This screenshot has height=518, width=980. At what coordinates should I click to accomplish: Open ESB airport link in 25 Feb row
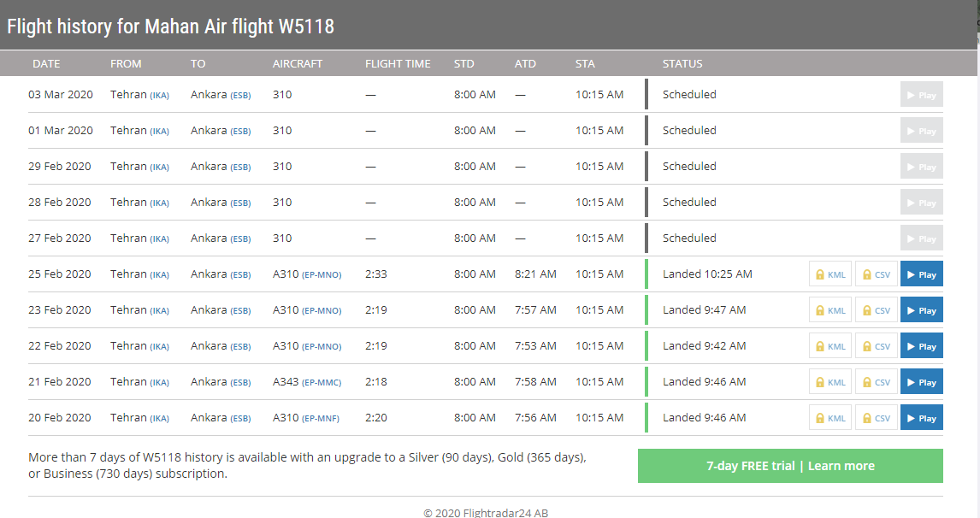240,275
